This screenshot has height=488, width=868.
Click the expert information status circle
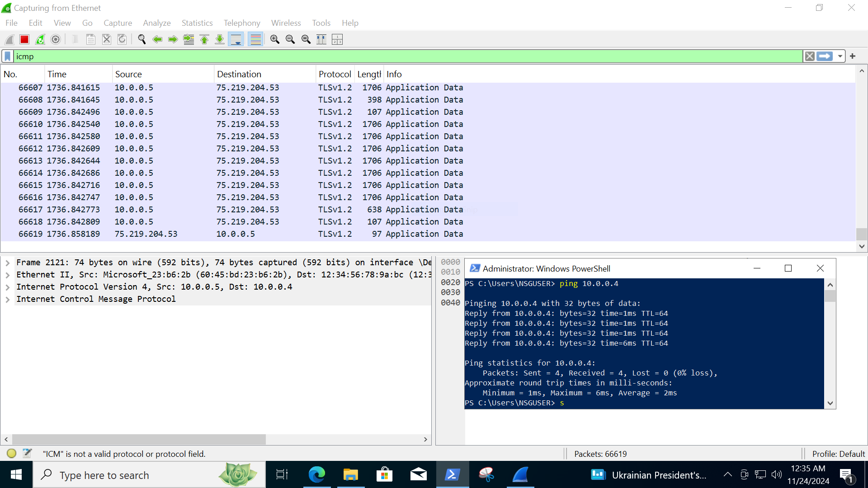pos(12,453)
